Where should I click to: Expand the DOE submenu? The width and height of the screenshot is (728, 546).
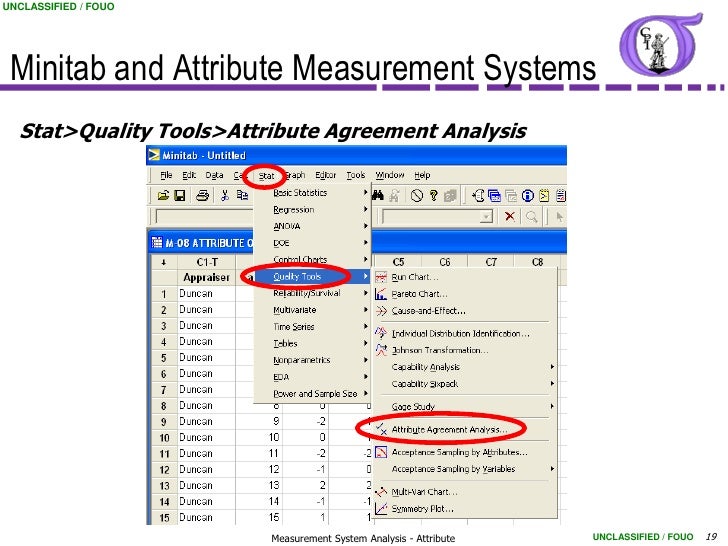coord(313,243)
